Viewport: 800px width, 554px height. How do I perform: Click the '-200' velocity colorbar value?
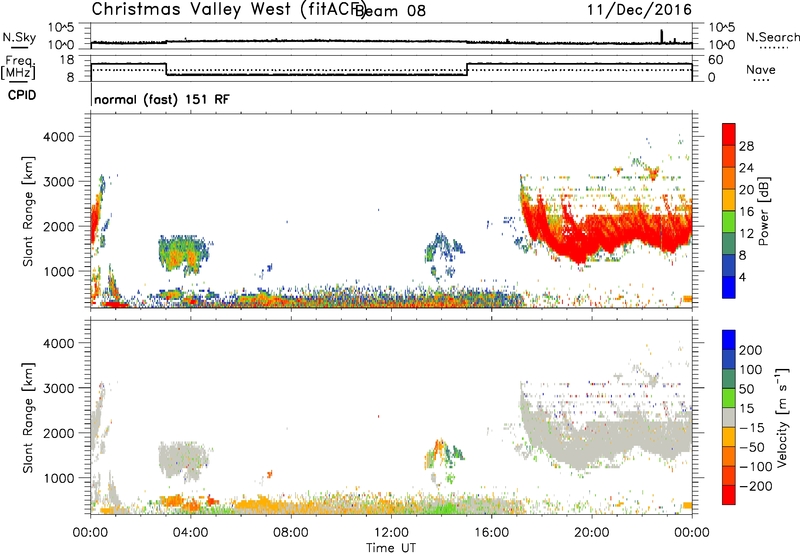756,486
